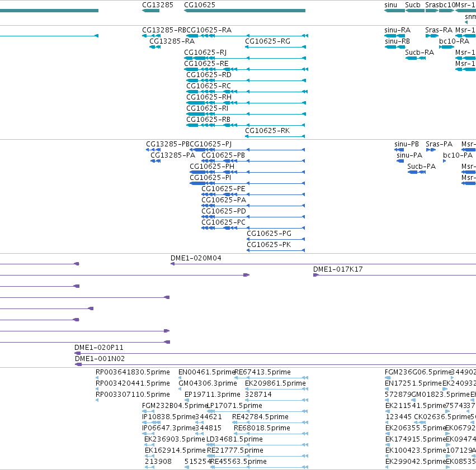Open transcript CG13285-RB

click(164, 30)
